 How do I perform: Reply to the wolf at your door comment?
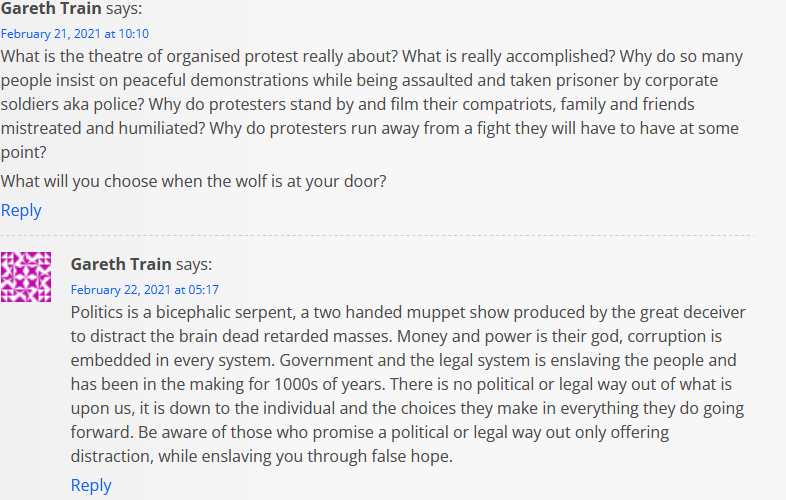[21, 210]
